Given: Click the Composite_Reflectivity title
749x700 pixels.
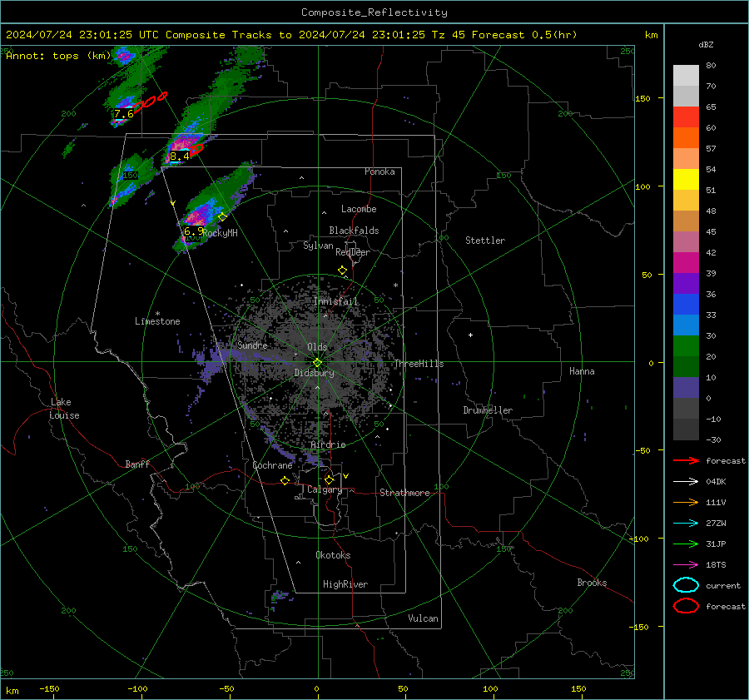Looking at the screenshot, I should pos(374,12).
